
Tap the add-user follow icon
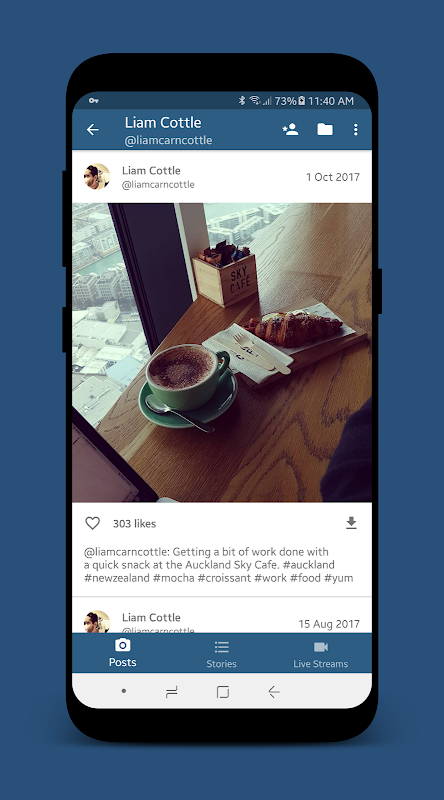pyautogui.click(x=290, y=130)
